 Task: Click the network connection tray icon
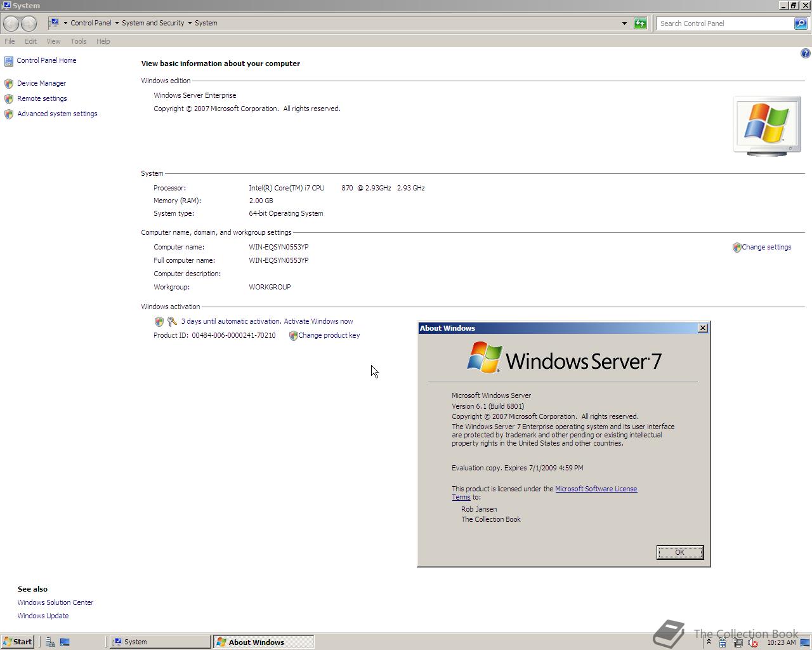[x=738, y=642]
